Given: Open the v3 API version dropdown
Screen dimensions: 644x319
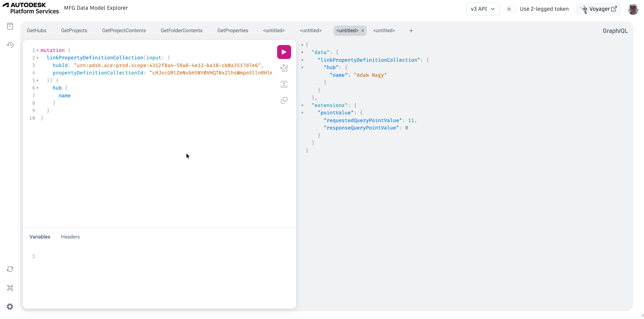Looking at the screenshot, I should [483, 9].
